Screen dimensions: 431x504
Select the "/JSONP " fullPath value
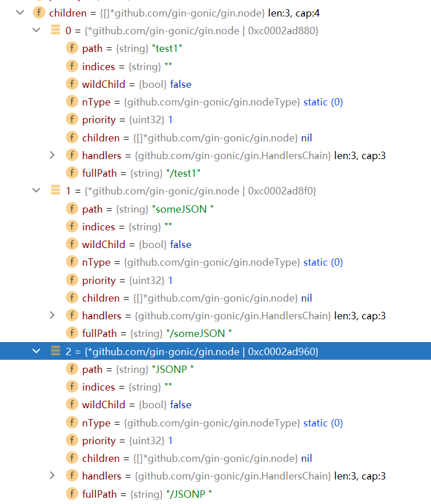(x=189, y=494)
